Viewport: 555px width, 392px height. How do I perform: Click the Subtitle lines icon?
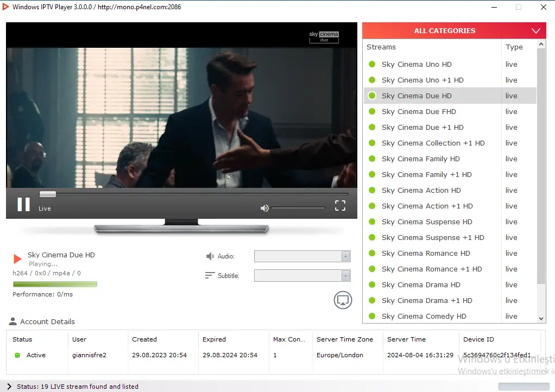point(210,275)
